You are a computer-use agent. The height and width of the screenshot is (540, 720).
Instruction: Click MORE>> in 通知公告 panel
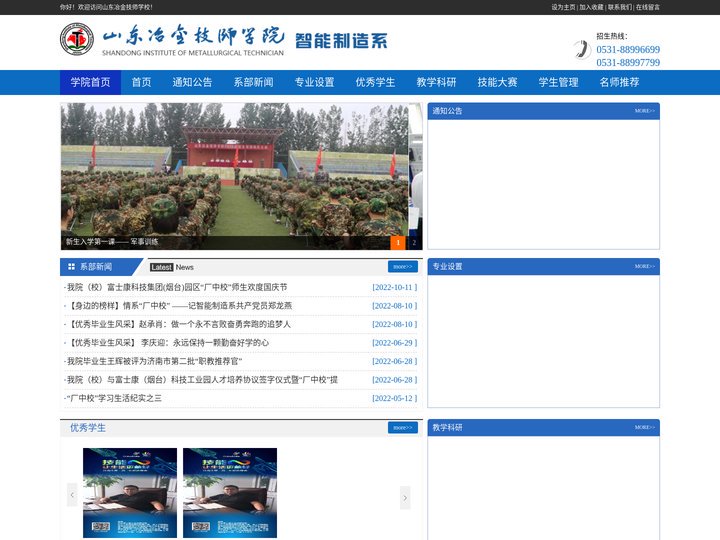tap(645, 111)
